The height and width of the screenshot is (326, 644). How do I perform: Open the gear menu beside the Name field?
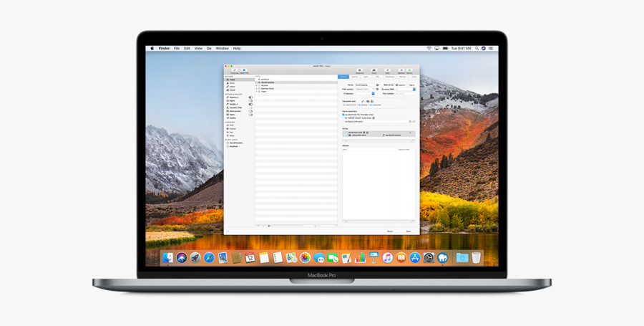pos(378,85)
